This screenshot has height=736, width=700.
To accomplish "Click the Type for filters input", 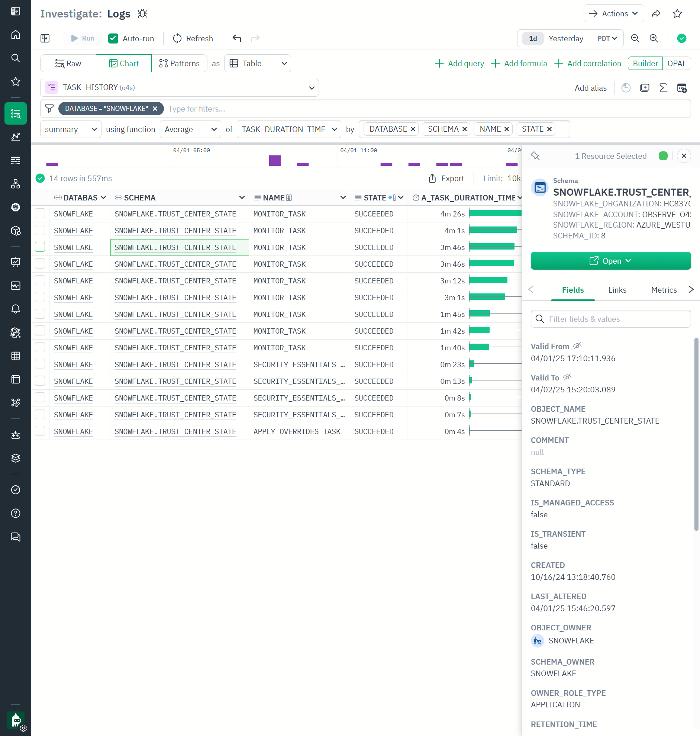I will pos(427,109).
